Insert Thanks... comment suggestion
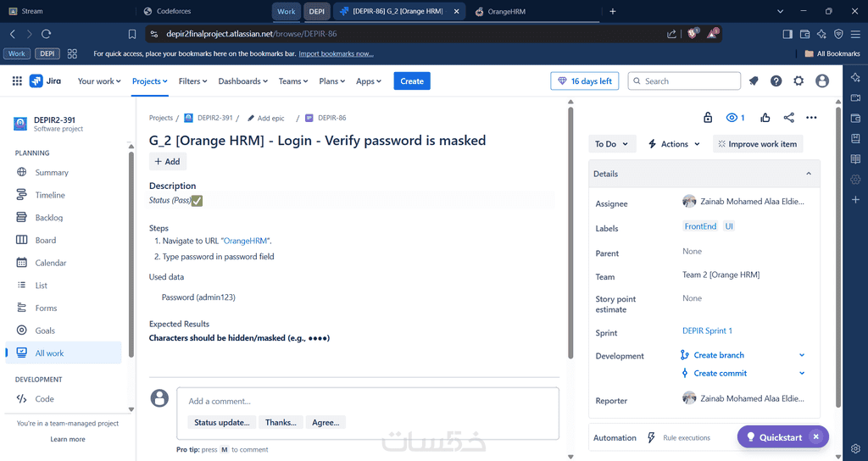This screenshot has width=868, height=461. click(x=281, y=422)
